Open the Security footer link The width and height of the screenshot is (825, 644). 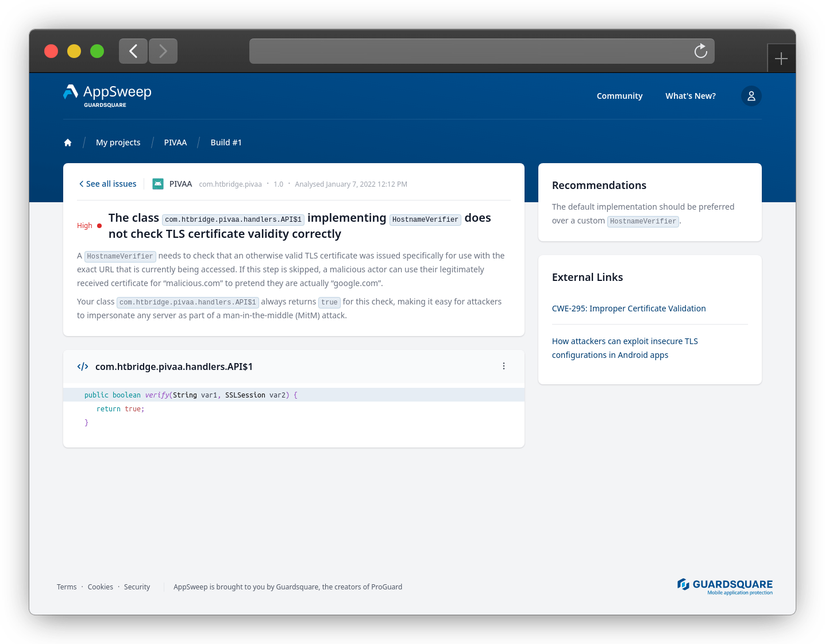pyautogui.click(x=137, y=587)
